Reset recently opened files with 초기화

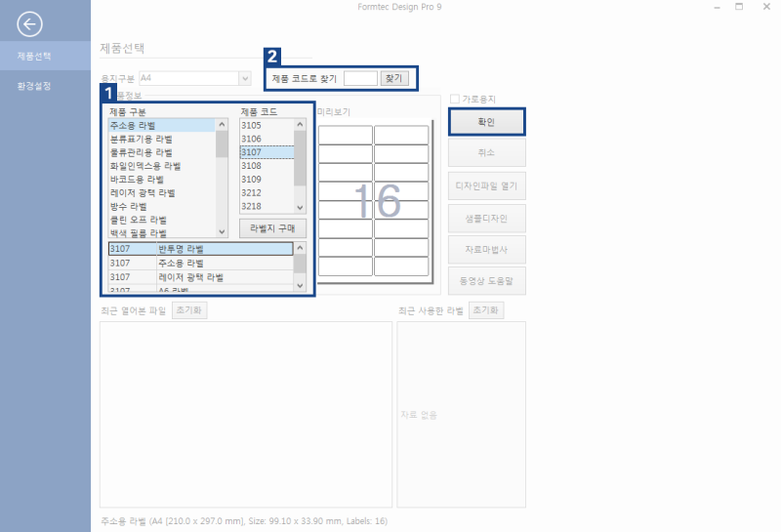(189, 309)
